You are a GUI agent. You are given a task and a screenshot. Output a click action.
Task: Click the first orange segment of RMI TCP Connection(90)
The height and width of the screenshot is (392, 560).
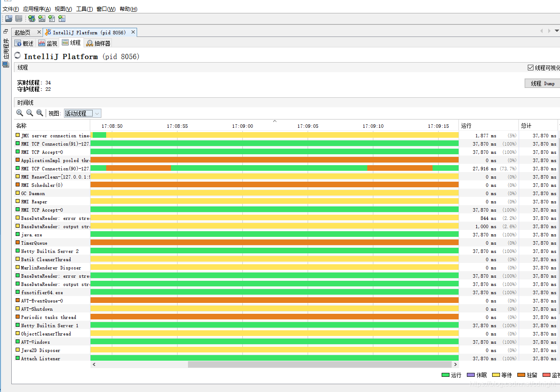click(138, 169)
